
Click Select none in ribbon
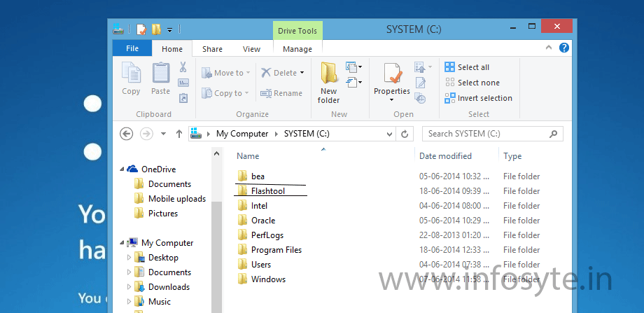[472, 83]
